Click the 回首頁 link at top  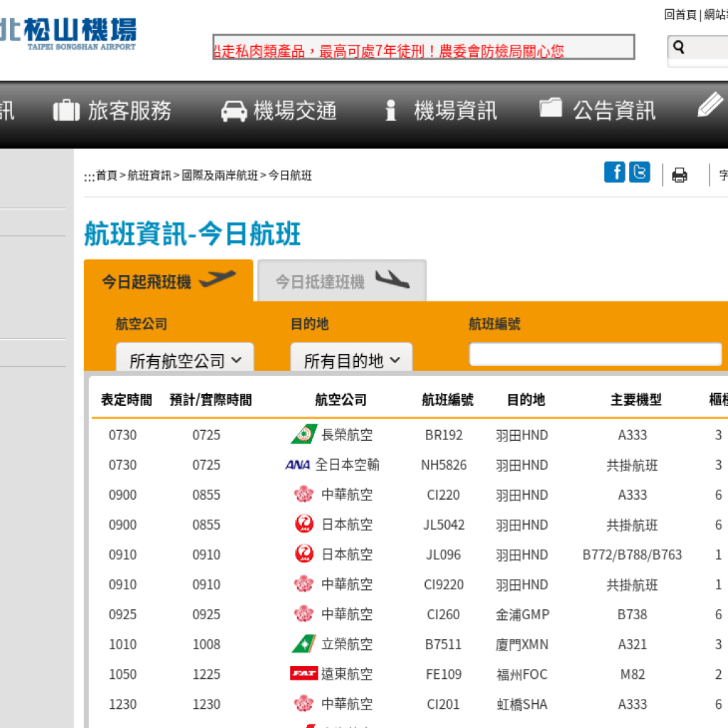680,14
